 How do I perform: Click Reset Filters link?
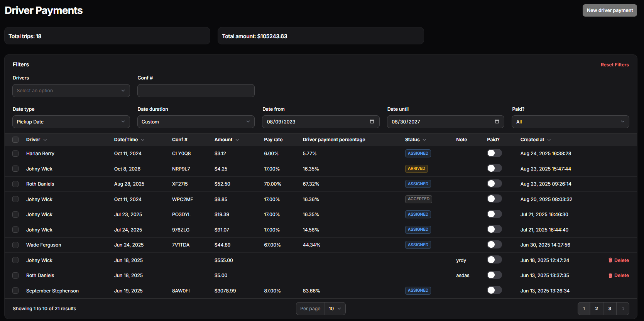point(615,65)
